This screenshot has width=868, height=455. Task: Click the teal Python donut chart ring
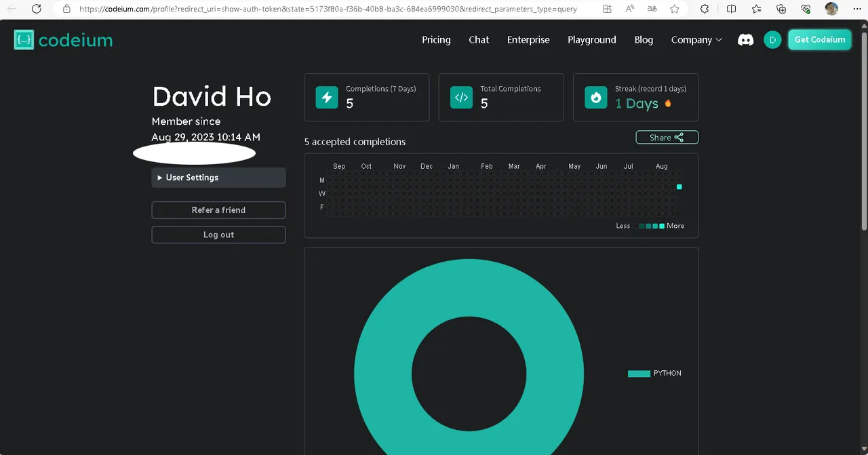pyautogui.click(x=384, y=374)
